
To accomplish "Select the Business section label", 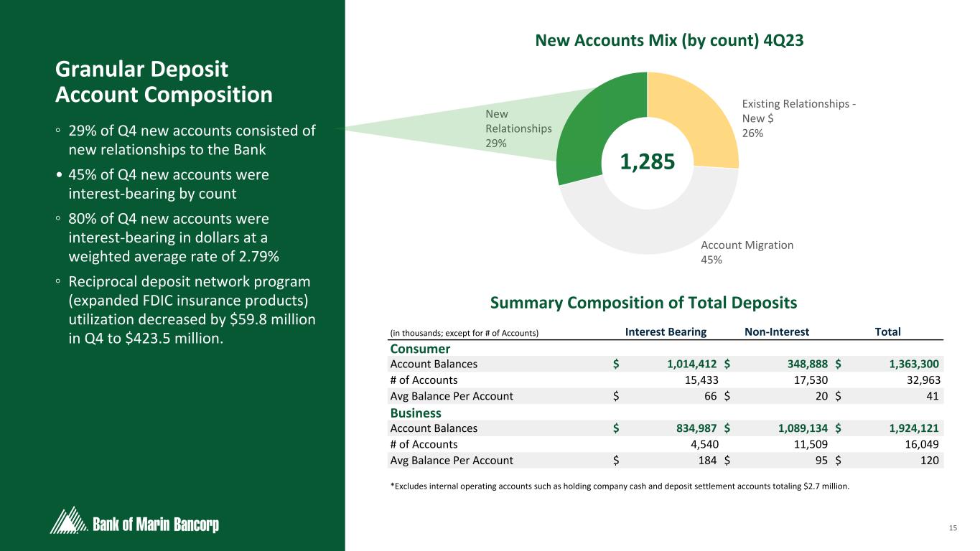I will coord(416,413).
